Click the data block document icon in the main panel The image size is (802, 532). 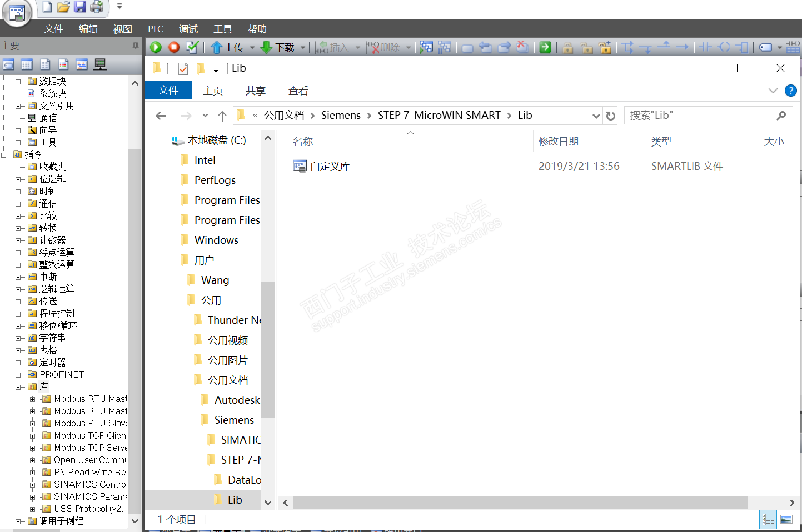pos(45,64)
